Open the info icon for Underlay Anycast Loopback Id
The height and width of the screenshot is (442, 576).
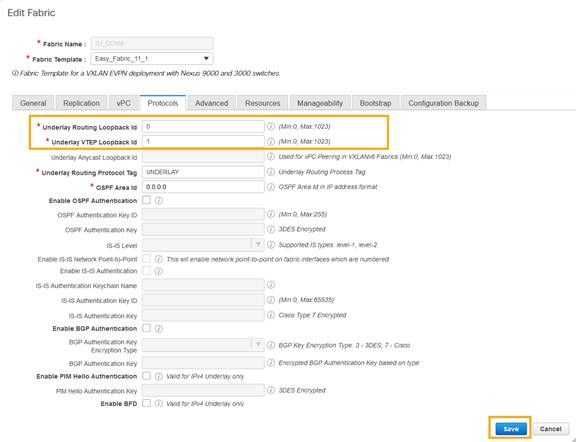coord(271,157)
